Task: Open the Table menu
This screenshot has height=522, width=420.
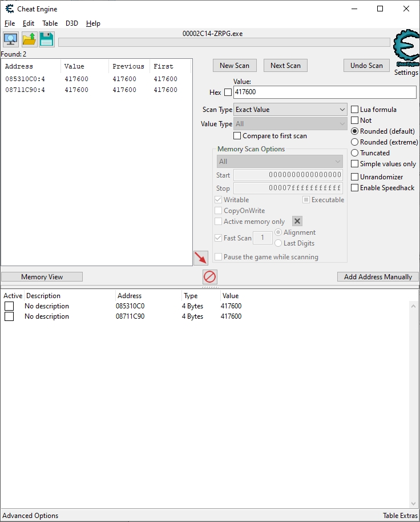Action: [x=50, y=23]
